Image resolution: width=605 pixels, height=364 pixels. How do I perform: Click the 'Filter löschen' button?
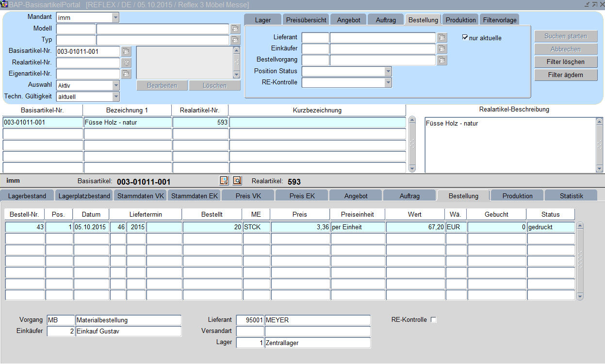click(x=566, y=62)
